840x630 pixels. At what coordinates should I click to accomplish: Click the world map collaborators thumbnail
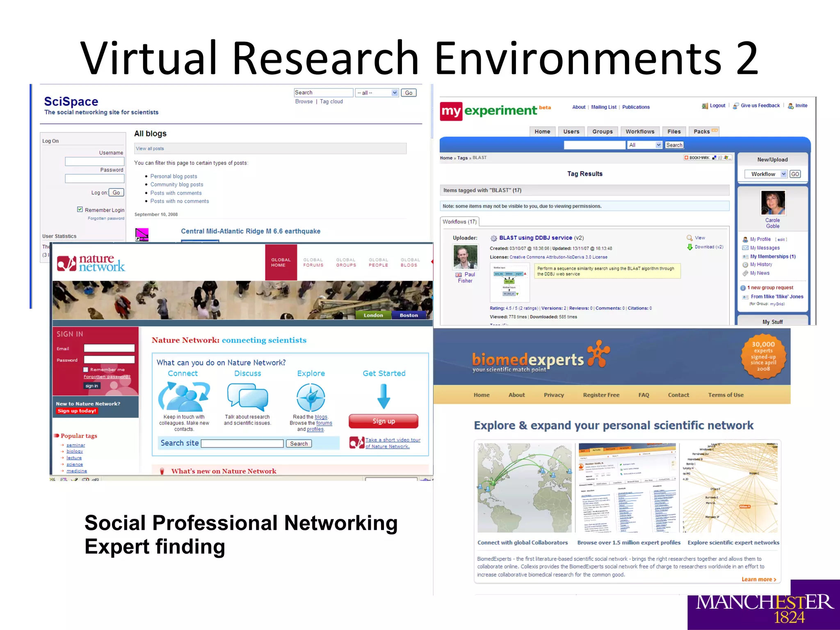525,488
